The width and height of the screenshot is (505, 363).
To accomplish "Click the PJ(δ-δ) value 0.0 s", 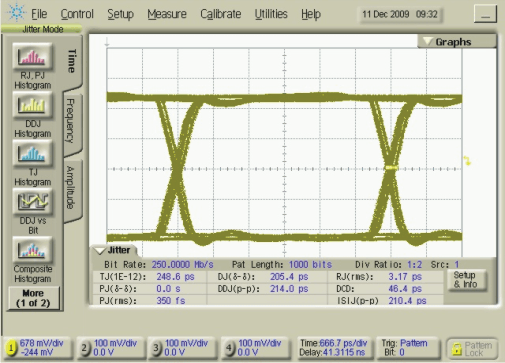I will point(168,289).
